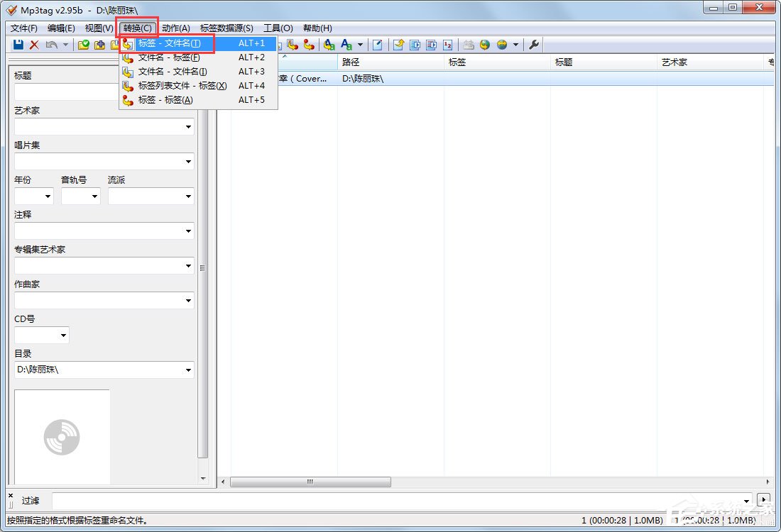Screen dimensions: 781x532
Task: Click the tag list file converter toolbar icon
Action: (293, 45)
